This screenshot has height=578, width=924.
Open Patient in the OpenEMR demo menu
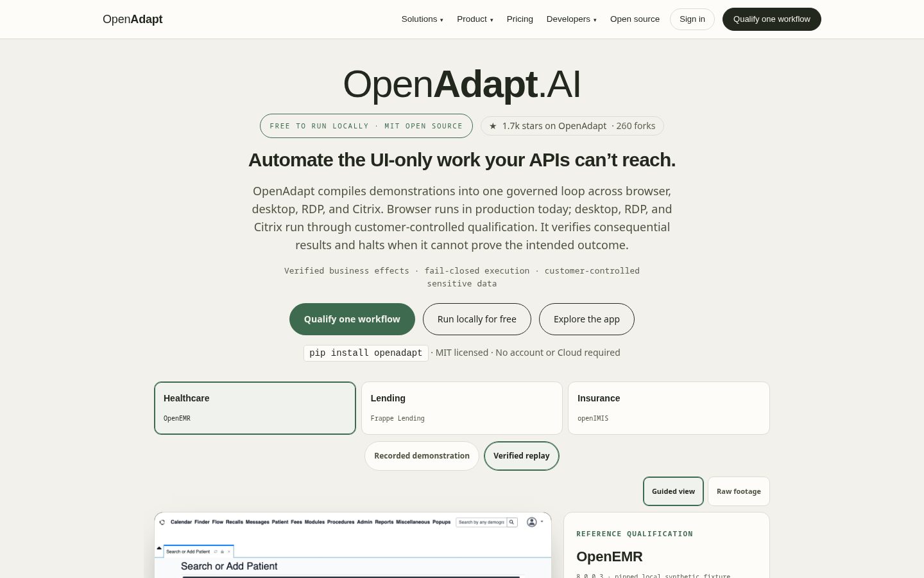280,522
